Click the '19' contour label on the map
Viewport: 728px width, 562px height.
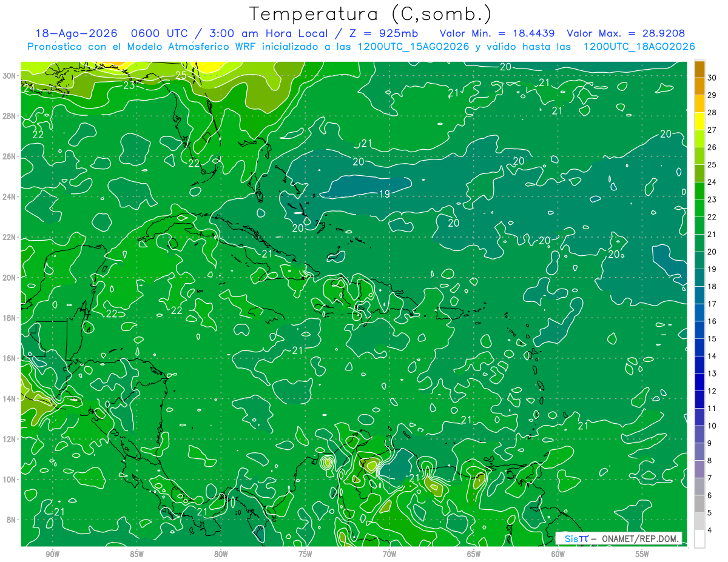click(384, 194)
